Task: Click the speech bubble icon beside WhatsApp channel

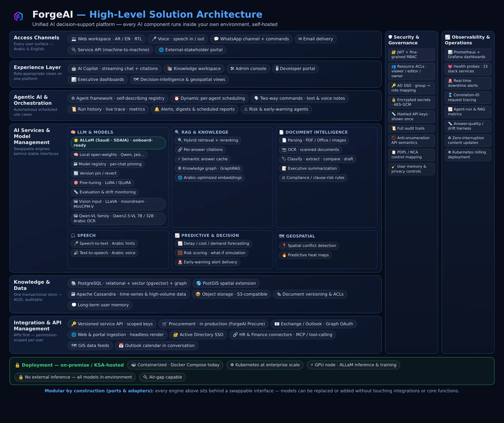Action: [x=216, y=39]
